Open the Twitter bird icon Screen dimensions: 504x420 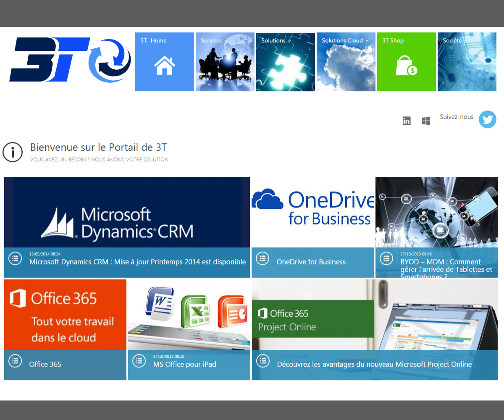(488, 119)
